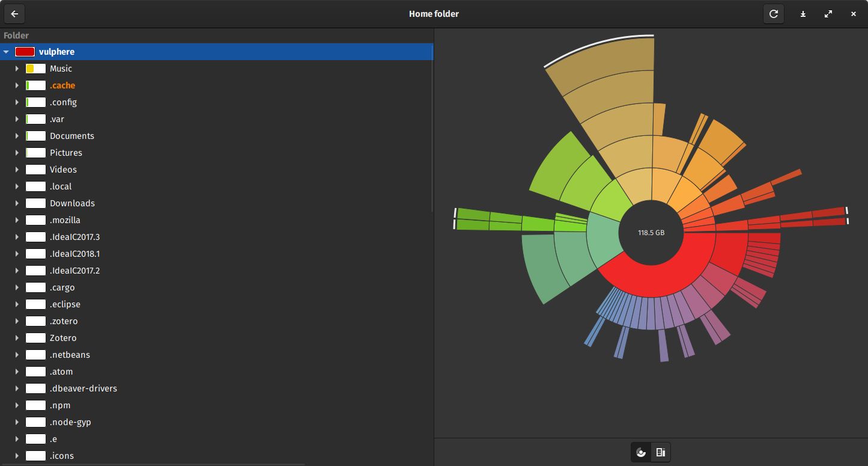Image resolution: width=868 pixels, height=466 pixels.
Task: Select the .mozilla folder row
Action: click(x=65, y=220)
